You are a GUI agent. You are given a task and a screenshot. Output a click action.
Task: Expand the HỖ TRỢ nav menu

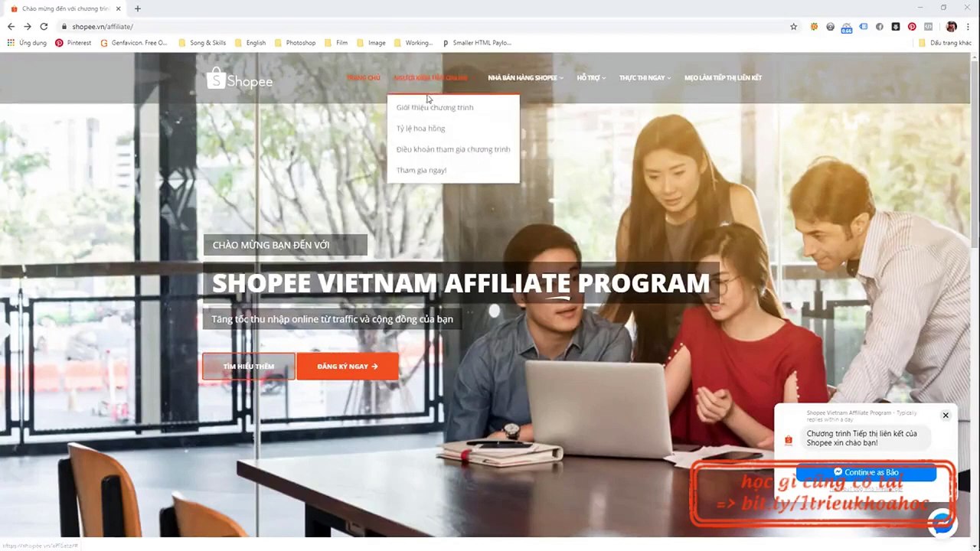point(591,78)
